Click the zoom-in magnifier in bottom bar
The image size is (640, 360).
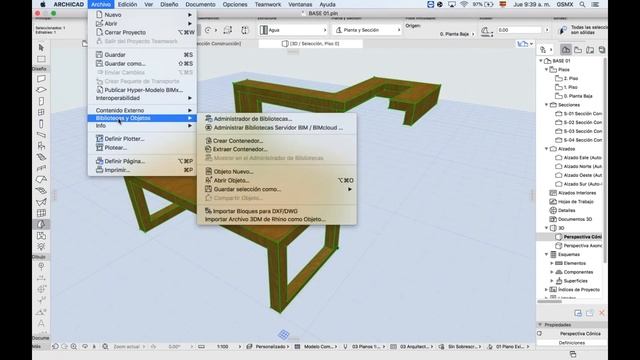[74, 346]
